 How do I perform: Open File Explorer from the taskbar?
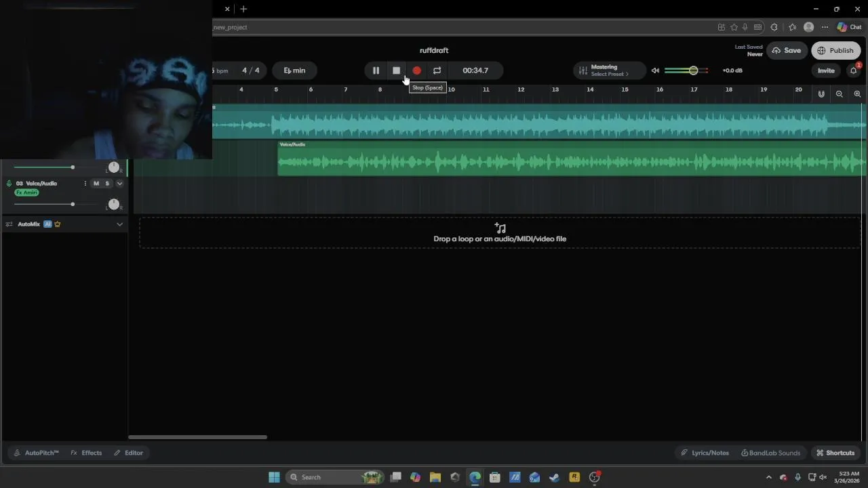[435, 477]
